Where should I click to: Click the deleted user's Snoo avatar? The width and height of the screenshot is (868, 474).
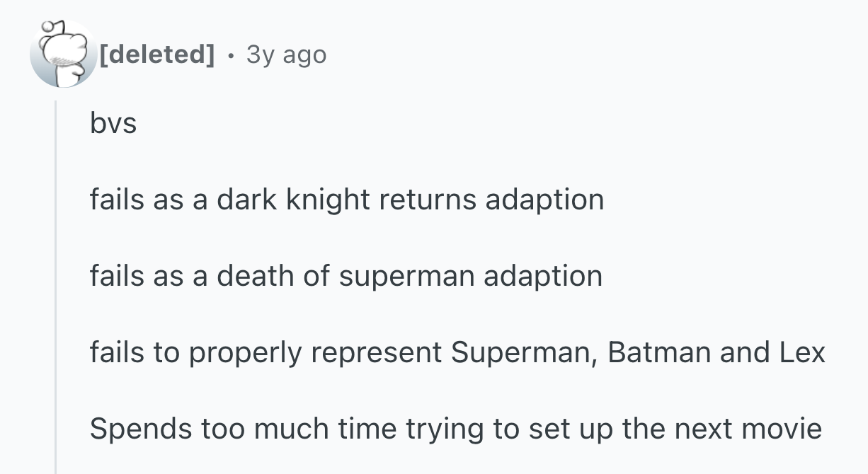point(62,54)
